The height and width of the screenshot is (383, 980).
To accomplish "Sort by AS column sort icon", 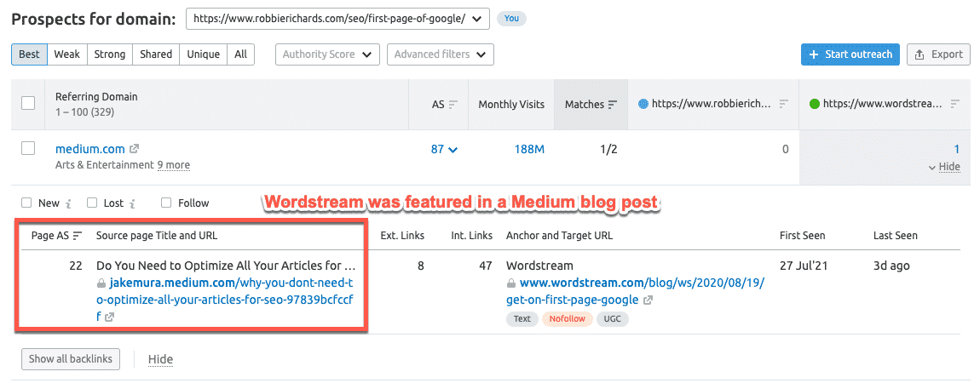I will click(x=453, y=105).
